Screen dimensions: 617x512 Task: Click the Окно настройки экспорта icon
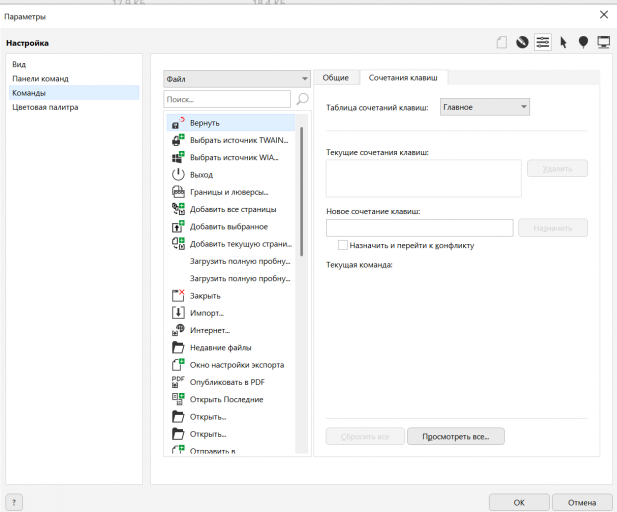tap(178, 364)
